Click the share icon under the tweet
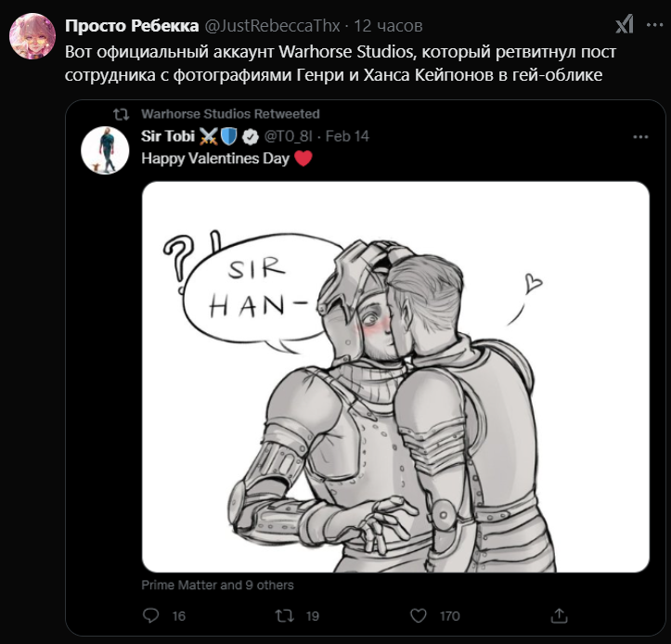 click(559, 615)
